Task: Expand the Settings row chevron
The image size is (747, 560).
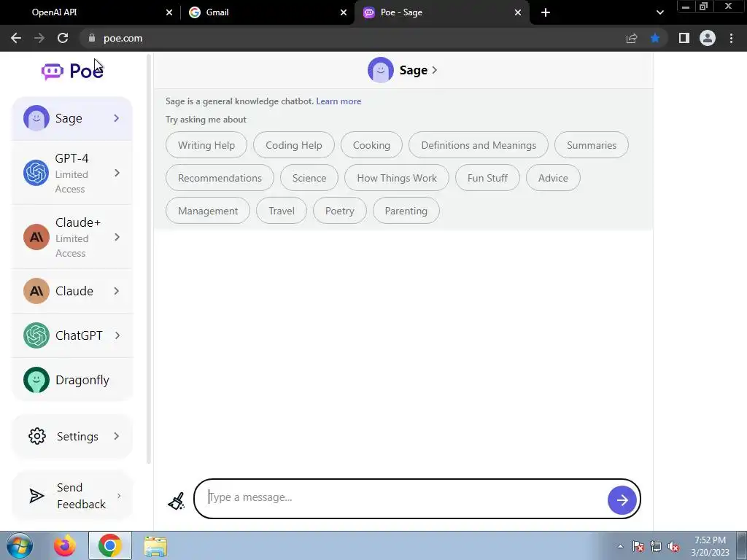Action: coord(117,436)
